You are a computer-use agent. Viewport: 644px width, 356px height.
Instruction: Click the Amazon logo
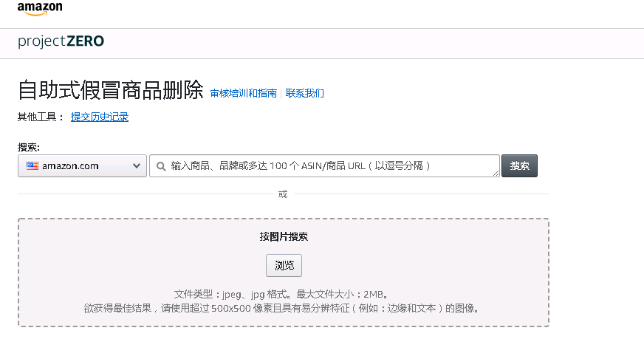40,9
